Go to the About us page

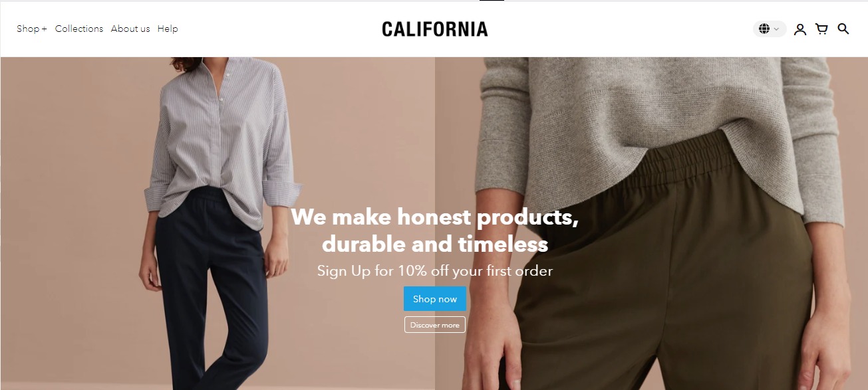click(130, 29)
